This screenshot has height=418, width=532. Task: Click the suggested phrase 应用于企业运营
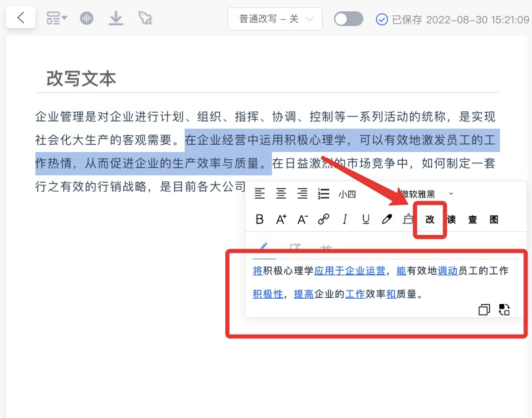click(350, 271)
